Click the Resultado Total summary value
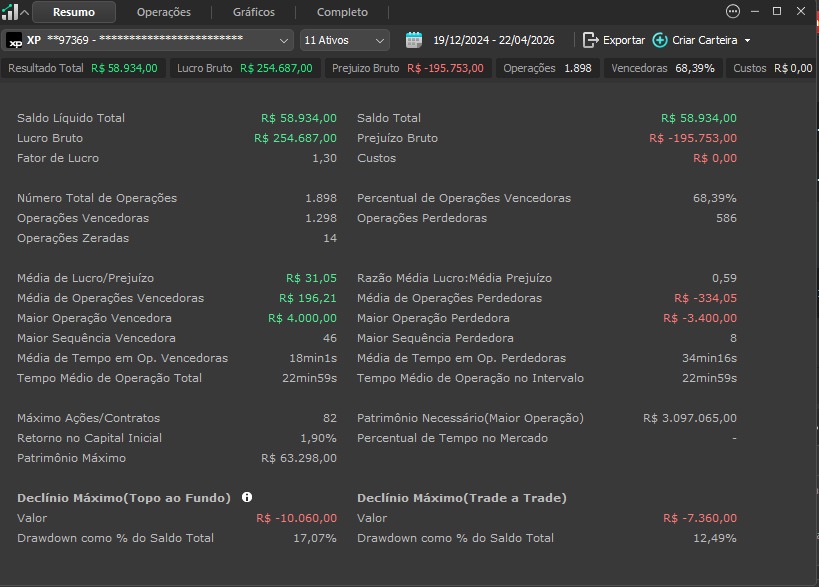This screenshot has width=819, height=587. coord(124,68)
